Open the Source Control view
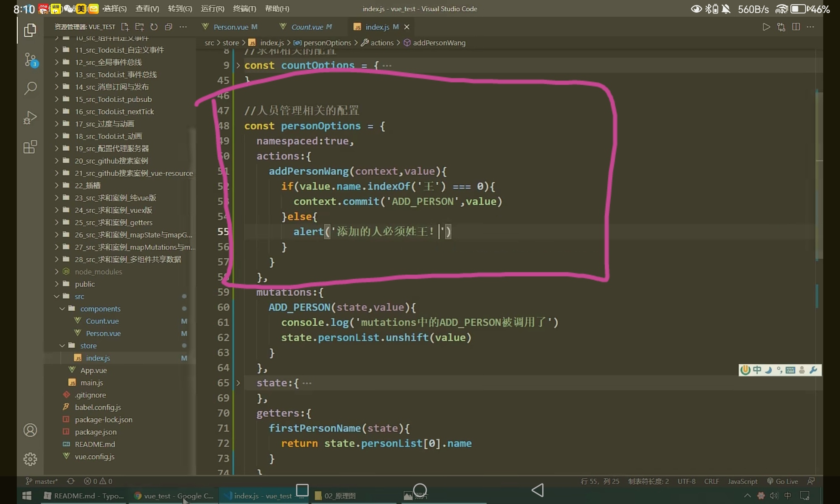840x504 pixels. point(30,60)
